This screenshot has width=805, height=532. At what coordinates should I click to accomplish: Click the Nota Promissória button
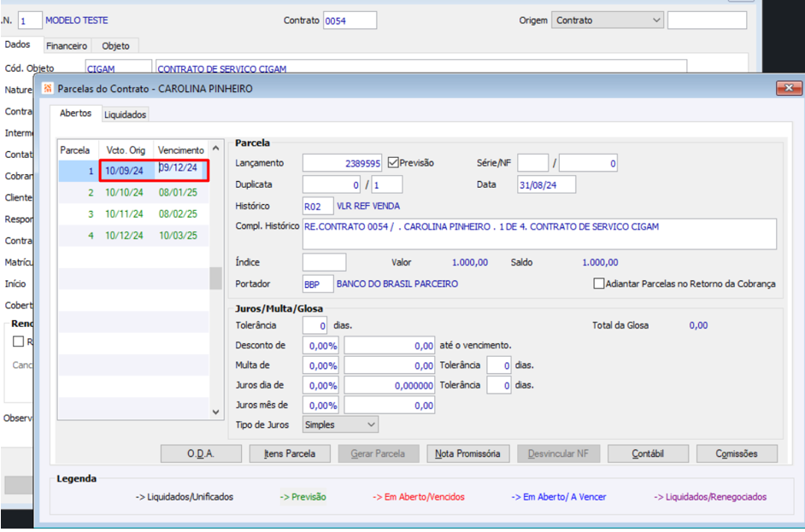pyautogui.click(x=467, y=453)
